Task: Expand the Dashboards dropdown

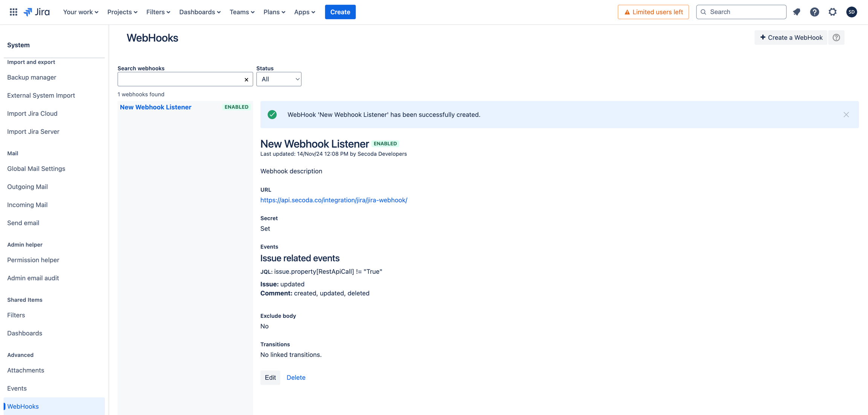Action: (200, 12)
